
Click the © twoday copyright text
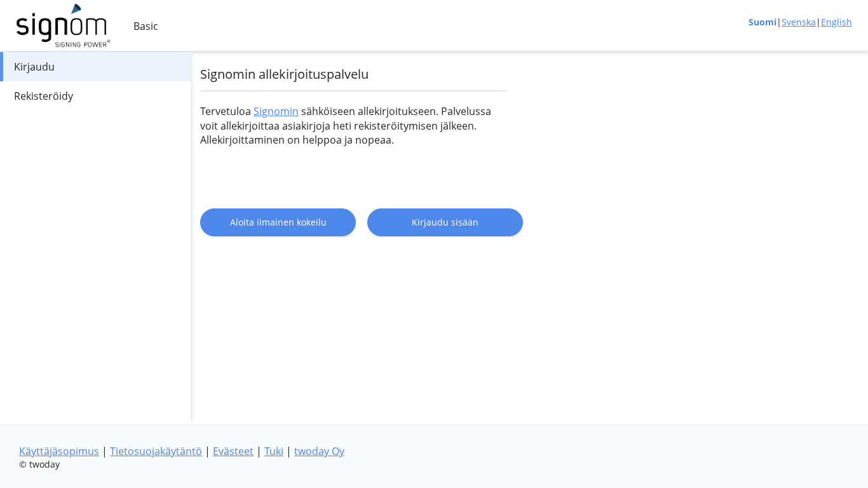point(39,464)
